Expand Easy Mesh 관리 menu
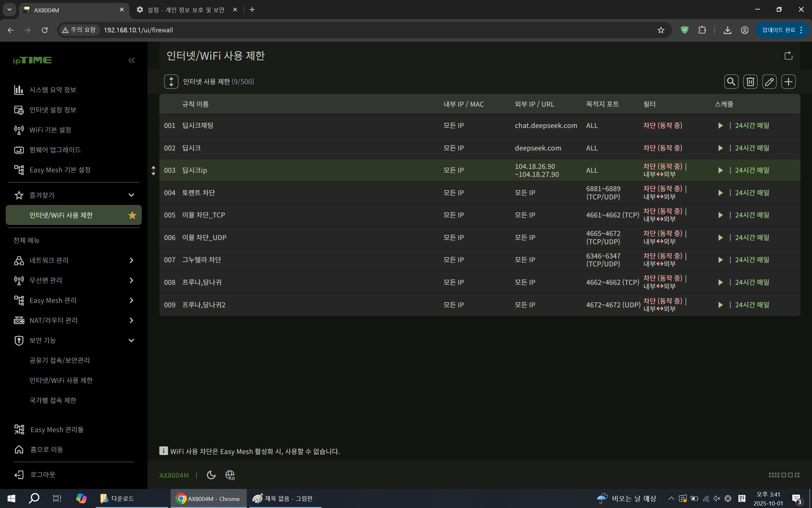This screenshot has height=508, width=812. click(x=132, y=300)
